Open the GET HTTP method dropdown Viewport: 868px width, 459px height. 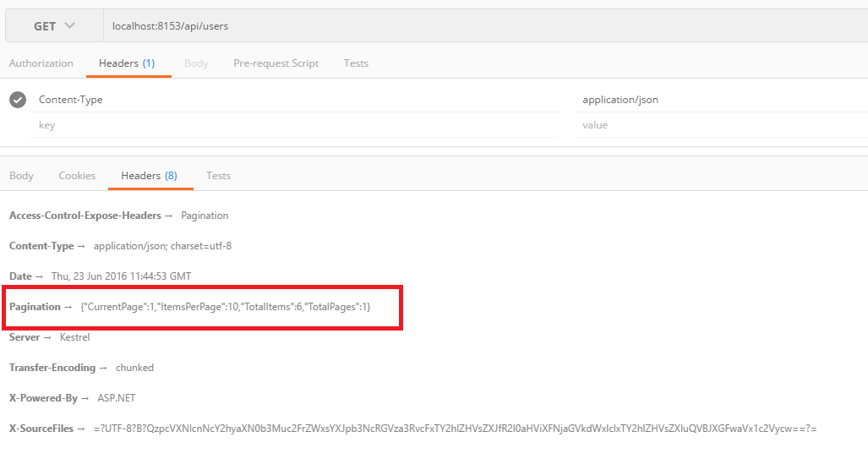coord(54,26)
